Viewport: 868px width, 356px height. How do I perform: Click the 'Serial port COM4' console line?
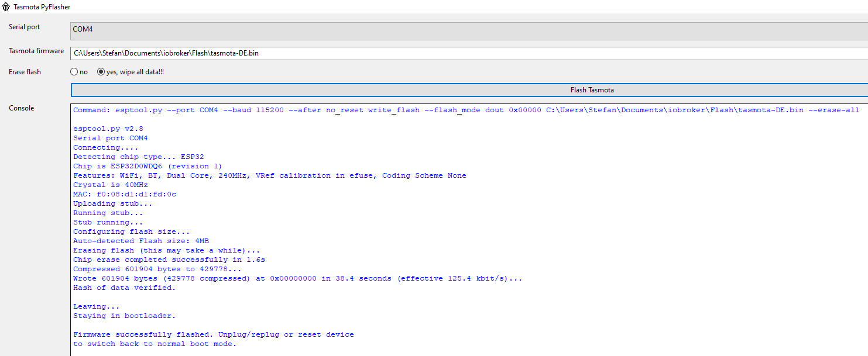[111, 138]
